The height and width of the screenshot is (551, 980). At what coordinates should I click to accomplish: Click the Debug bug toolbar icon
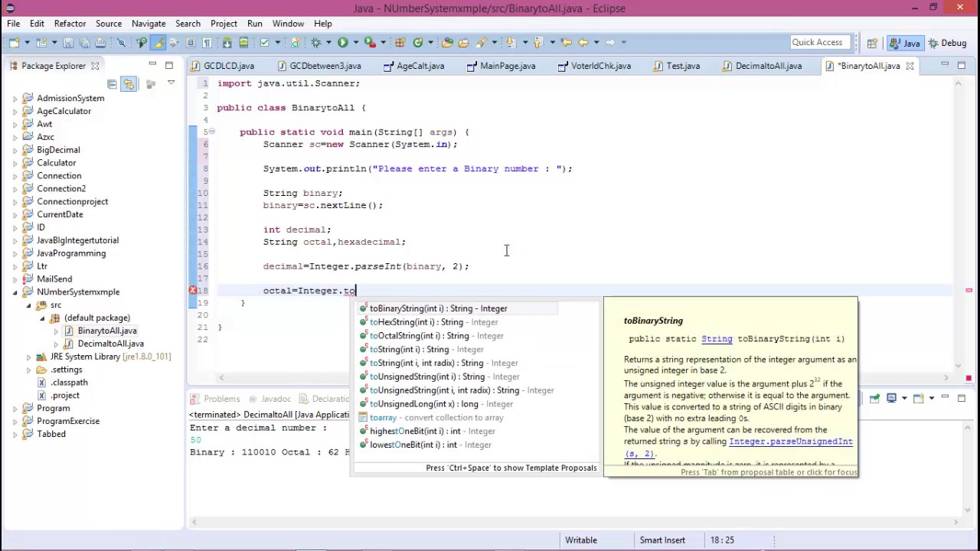pos(315,42)
